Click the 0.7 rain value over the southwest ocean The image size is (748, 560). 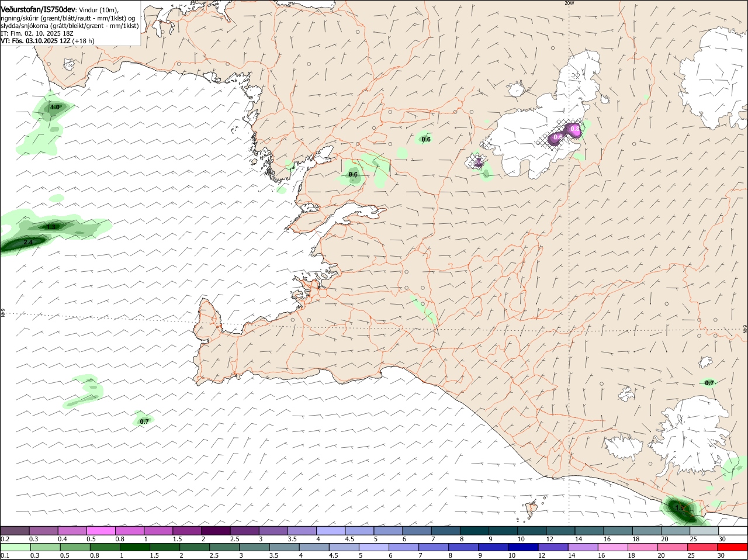(144, 421)
